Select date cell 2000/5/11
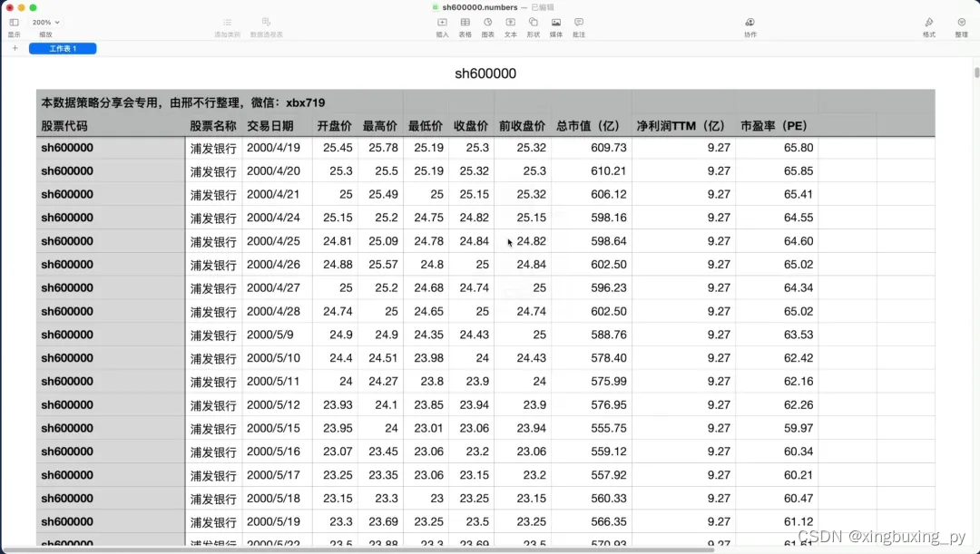This screenshot has height=554, width=980. pos(277,382)
